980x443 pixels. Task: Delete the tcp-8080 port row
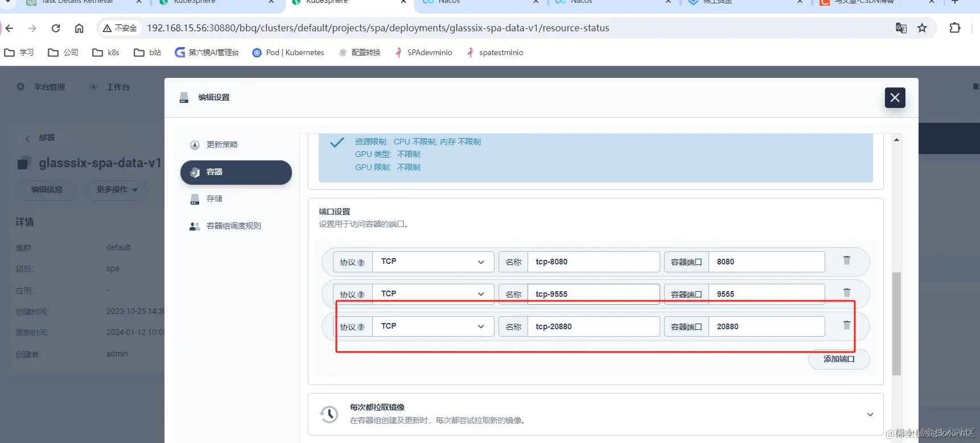click(x=847, y=260)
